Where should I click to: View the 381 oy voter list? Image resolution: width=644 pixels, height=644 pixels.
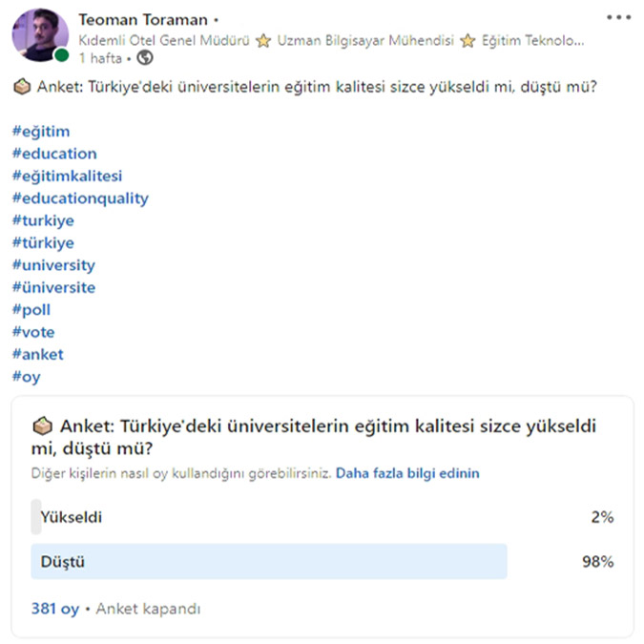click(x=54, y=609)
